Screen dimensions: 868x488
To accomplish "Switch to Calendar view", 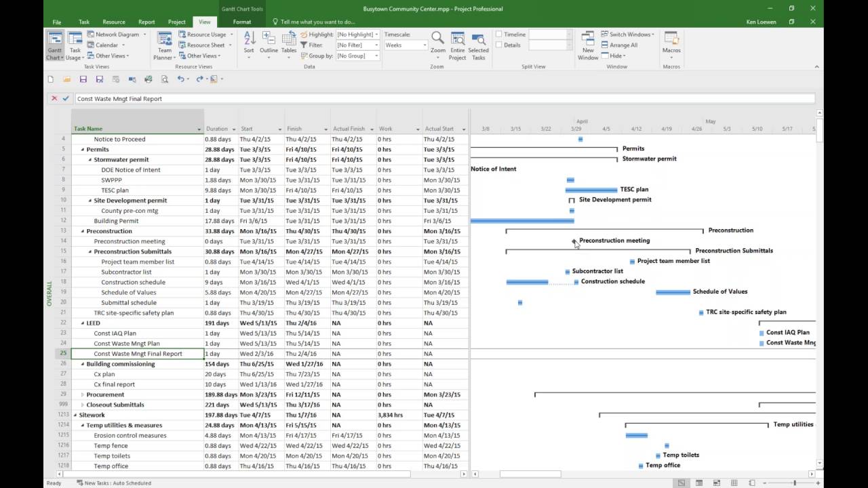I will tap(106, 45).
